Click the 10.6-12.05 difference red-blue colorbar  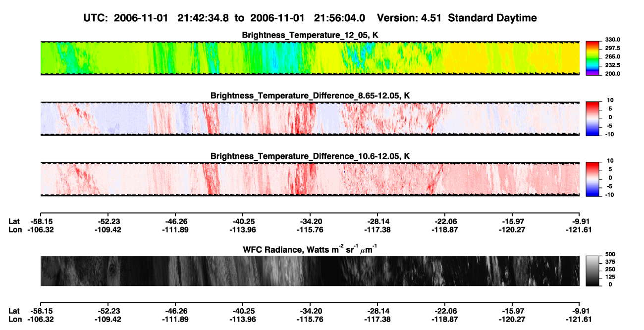point(593,178)
